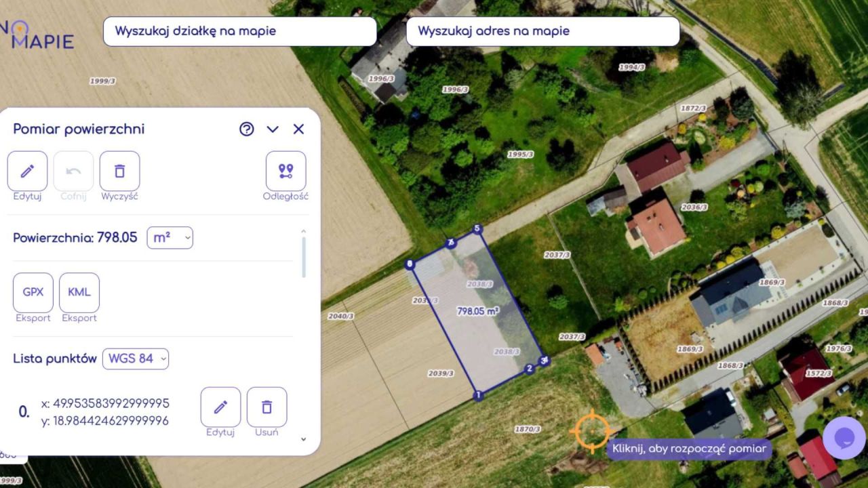868x488 pixels.
Task: Switch to Odległość distance measurement tool
Action: (x=285, y=171)
